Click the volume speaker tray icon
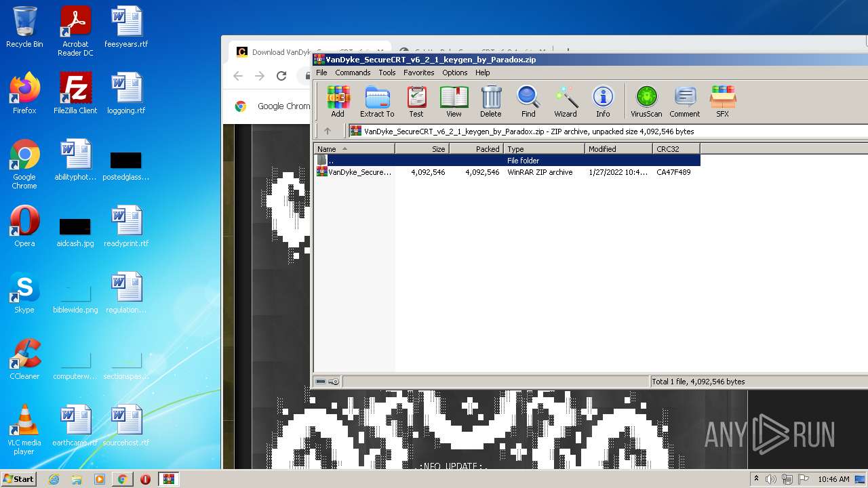Screen dimensions: 868x488 pyautogui.click(x=770, y=479)
